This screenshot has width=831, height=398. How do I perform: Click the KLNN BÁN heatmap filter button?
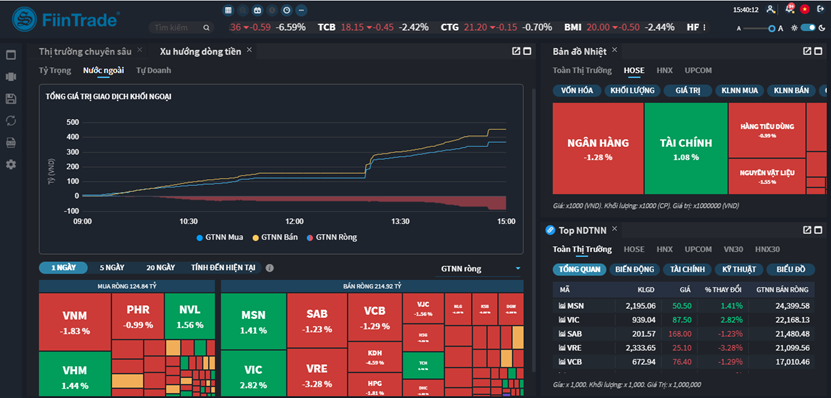(791, 91)
